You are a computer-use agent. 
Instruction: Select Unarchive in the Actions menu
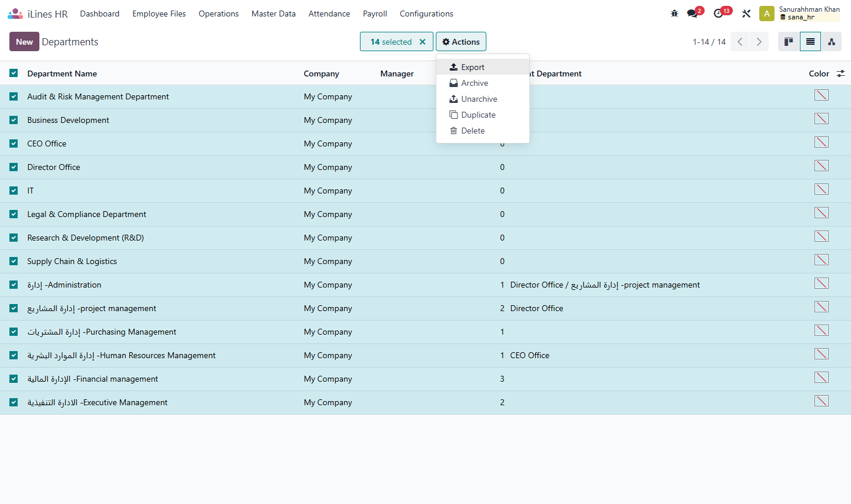tap(483, 99)
